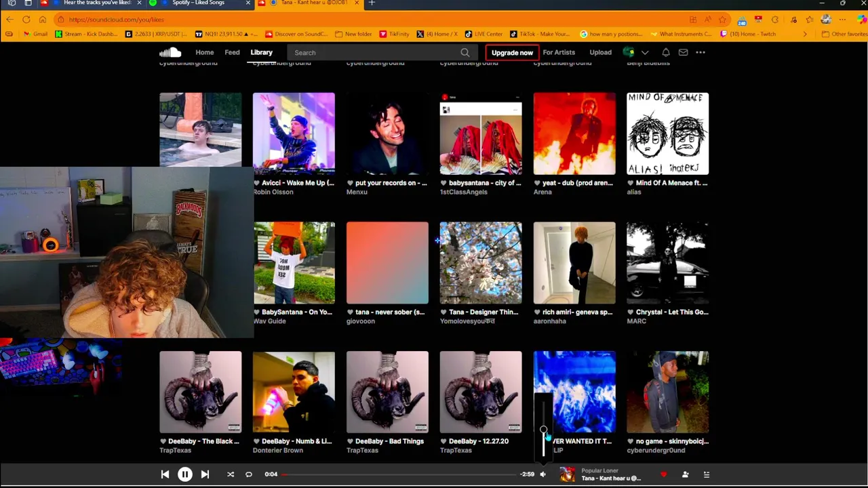Open the Home - Twitch bookmark

tap(748, 34)
